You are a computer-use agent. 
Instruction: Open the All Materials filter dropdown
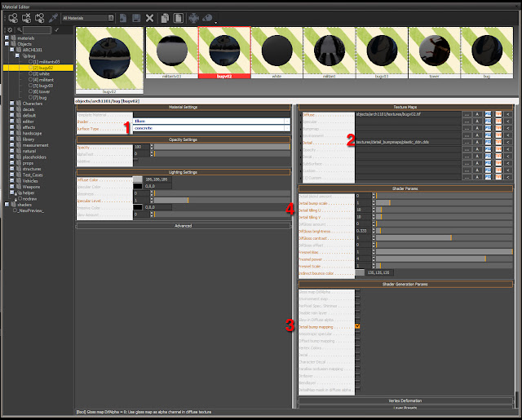(x=88, y=18)
